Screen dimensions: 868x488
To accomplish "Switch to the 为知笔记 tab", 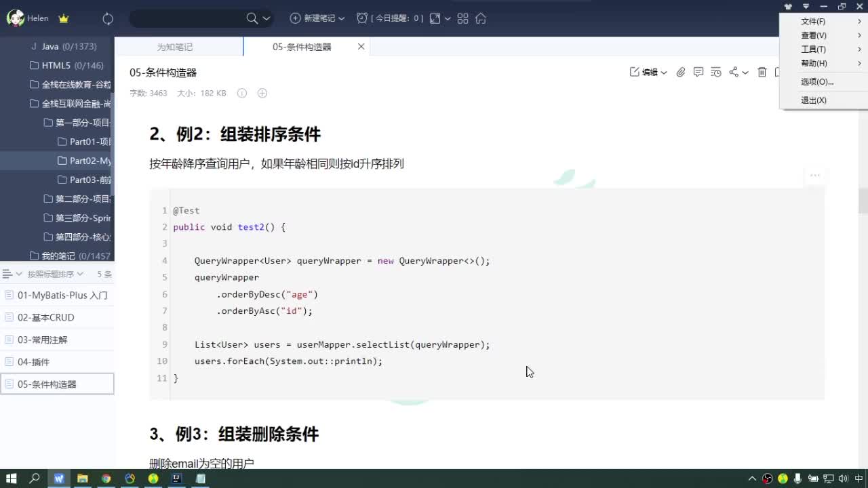I will click(x=175, y=47).
